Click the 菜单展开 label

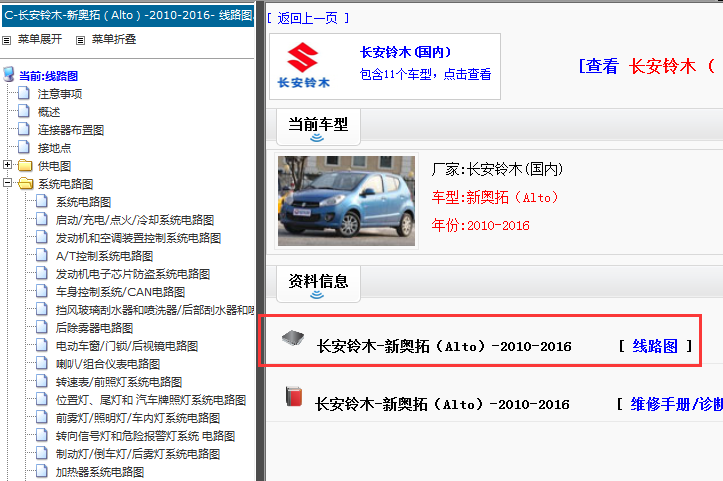(40, 40)
